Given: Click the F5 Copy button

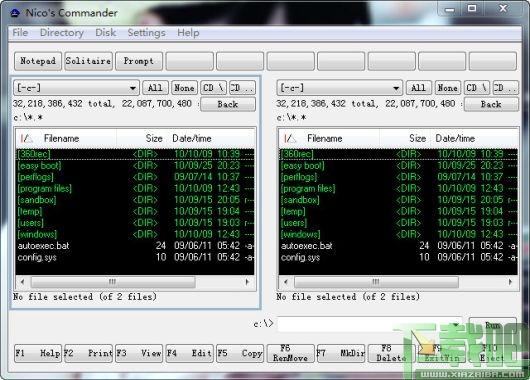Looking at the screenshot, I should (x=240, y=353).
